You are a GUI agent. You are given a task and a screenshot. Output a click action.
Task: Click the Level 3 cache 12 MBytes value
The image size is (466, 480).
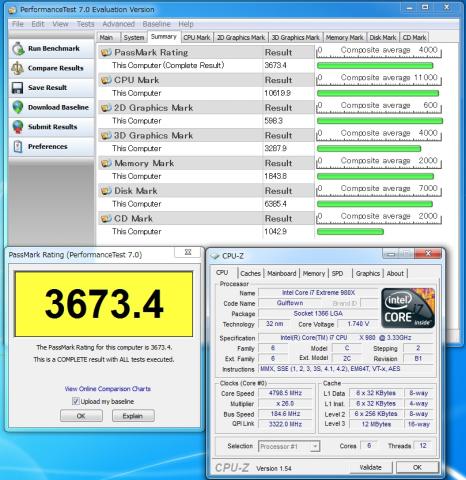376,424
